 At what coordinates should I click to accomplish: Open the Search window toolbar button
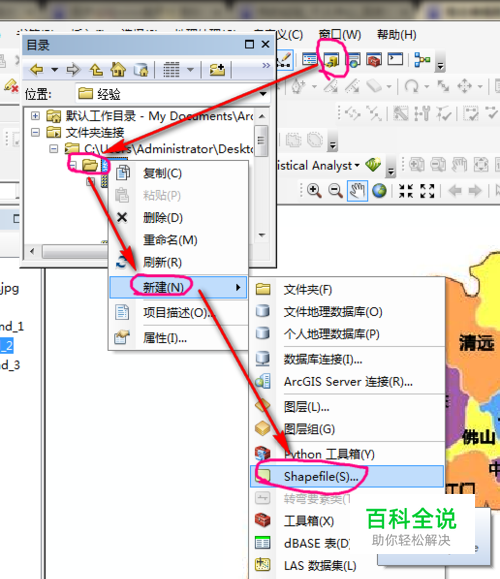click(x=354, y=60)
